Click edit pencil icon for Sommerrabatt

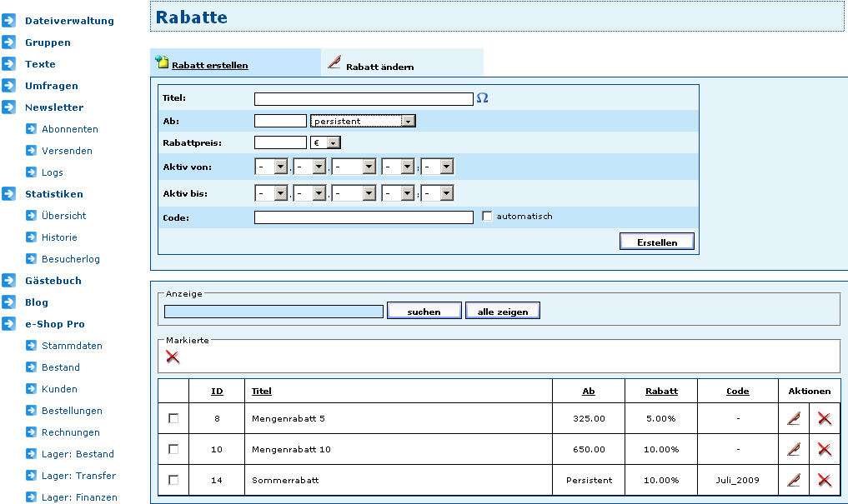pyautogui.click(x=794, y=480)
